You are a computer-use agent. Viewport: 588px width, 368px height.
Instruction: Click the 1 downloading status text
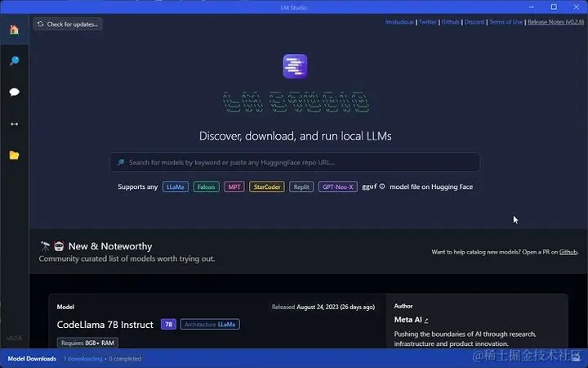[x=82, y=359]
